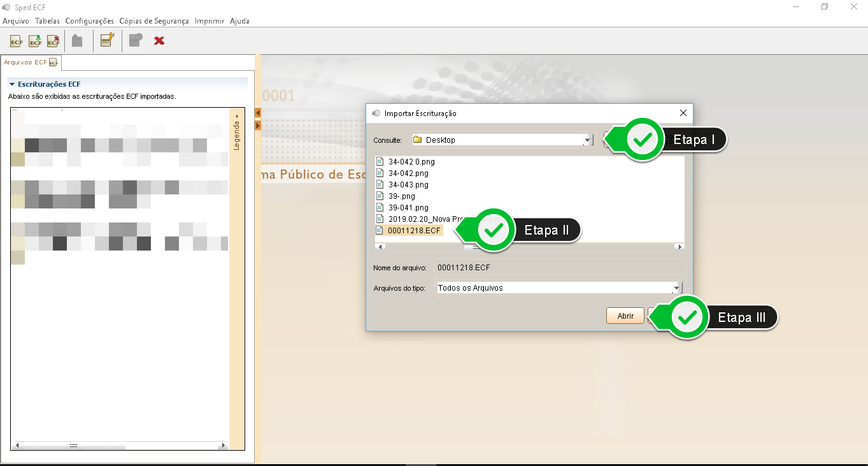Screen dimensions: 868x466
Task: Select file 39-041.png
Action: click(x=408, y=208)
